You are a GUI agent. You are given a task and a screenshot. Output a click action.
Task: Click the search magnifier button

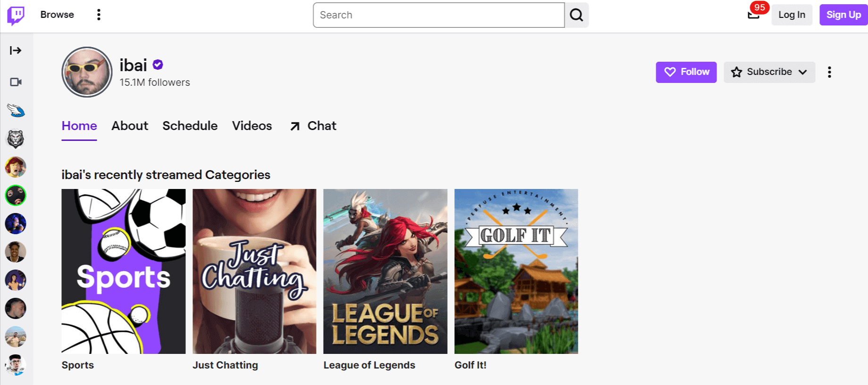[x=576, y=15]
